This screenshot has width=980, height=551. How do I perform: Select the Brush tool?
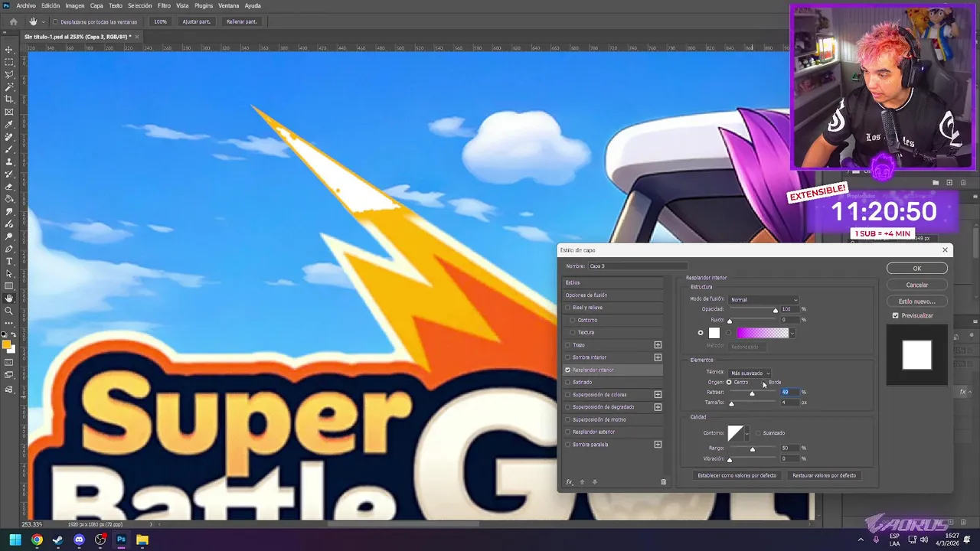click(9, 149)
